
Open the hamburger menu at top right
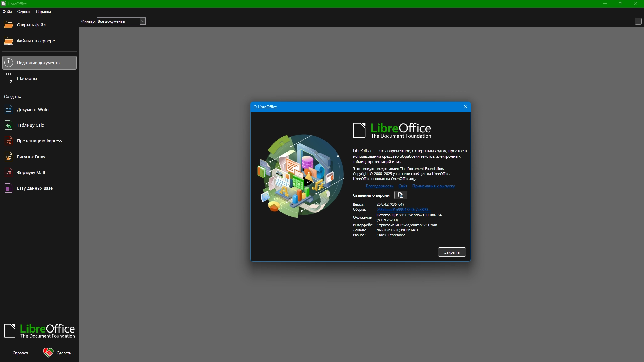(638, 21)
